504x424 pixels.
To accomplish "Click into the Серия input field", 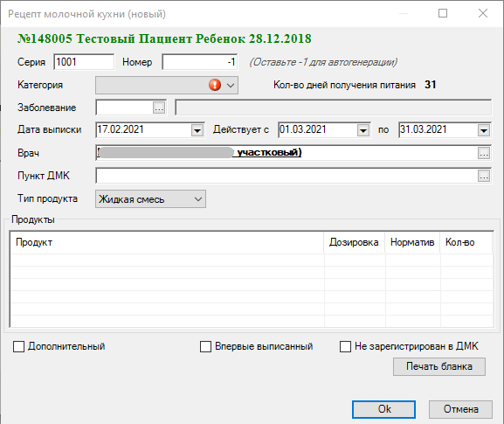I will (84, 62).
